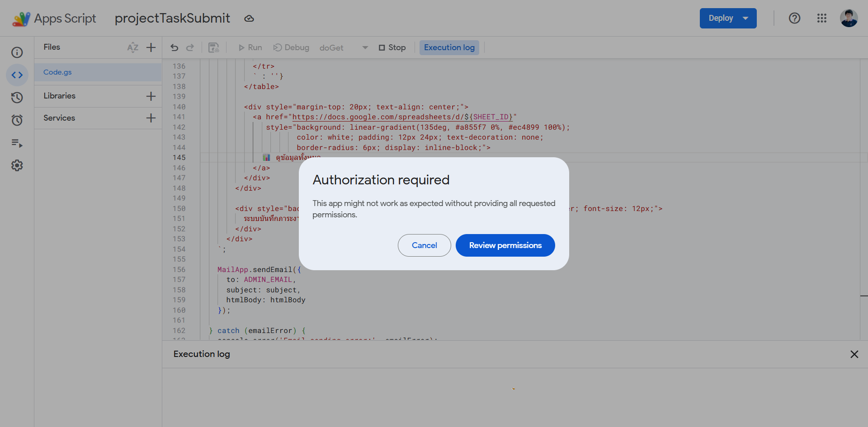Viewport: 868px width, 427px height.
Task: Open the Help question mark icon
Action: click(x=794, y=18)
